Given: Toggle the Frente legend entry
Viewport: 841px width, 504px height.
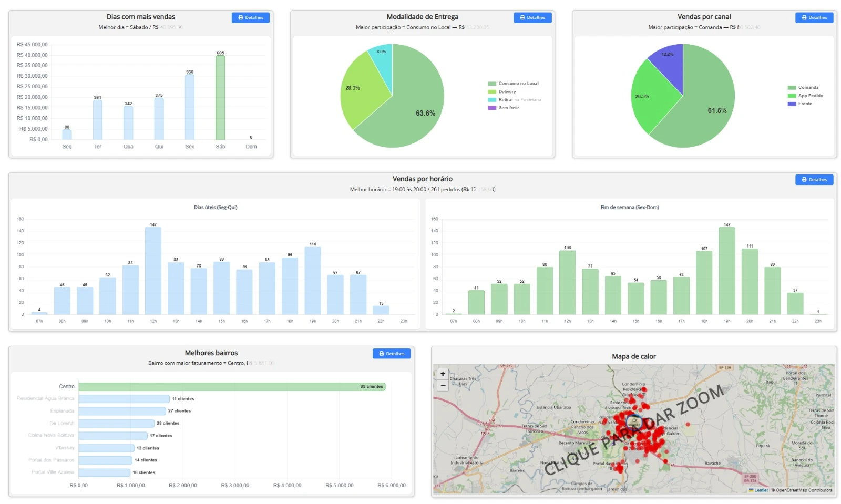Looking at the screenshot, I should coord(800,104).
